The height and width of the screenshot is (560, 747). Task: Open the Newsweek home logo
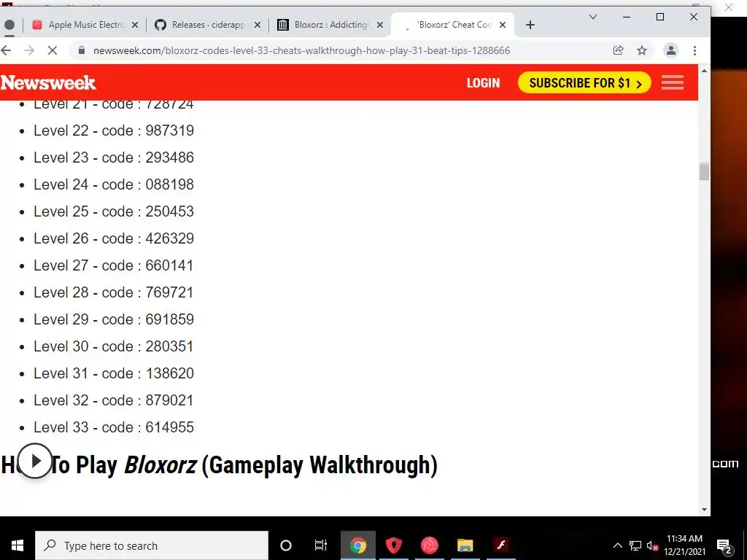coord(48,83)
